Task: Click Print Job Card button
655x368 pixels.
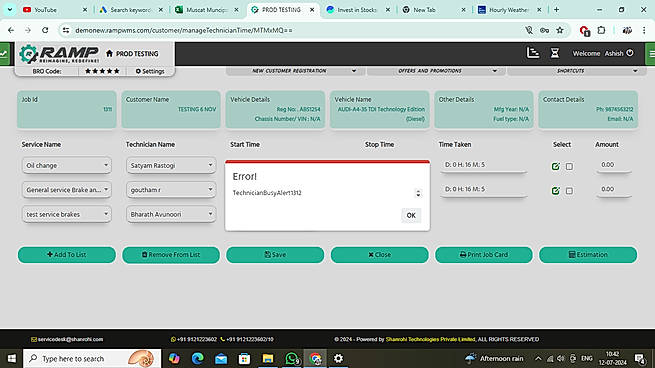Action: [484, 255]
